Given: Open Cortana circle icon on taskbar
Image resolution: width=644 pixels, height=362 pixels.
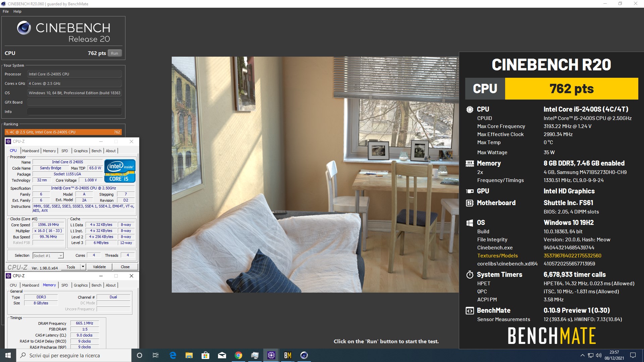Looking at the screenshot, I should pos(140,355).
